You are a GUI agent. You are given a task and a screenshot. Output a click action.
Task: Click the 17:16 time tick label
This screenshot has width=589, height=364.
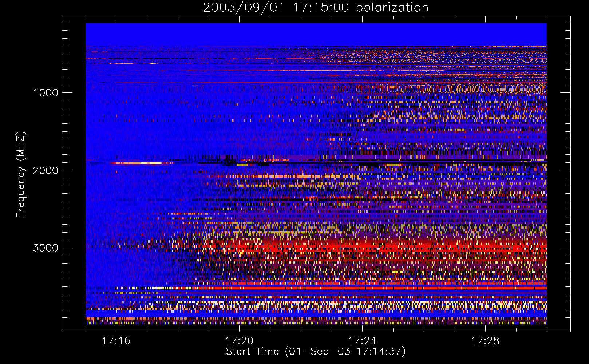point(116,341)
